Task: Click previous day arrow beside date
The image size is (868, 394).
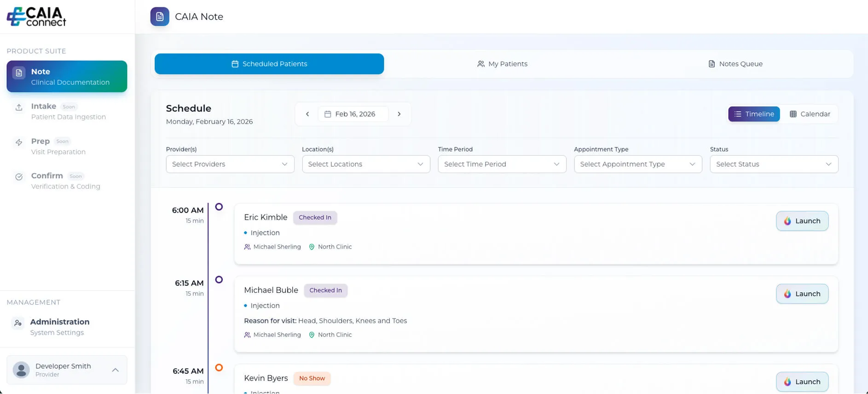Action: coord(307,114)
